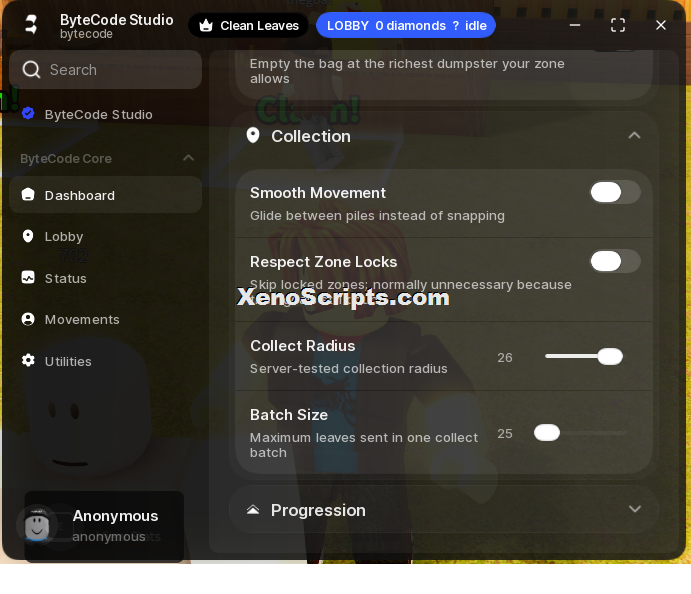Screen dimensions: 691x594
Task: Click the Dashboard home icon
Action: (28, 194)
